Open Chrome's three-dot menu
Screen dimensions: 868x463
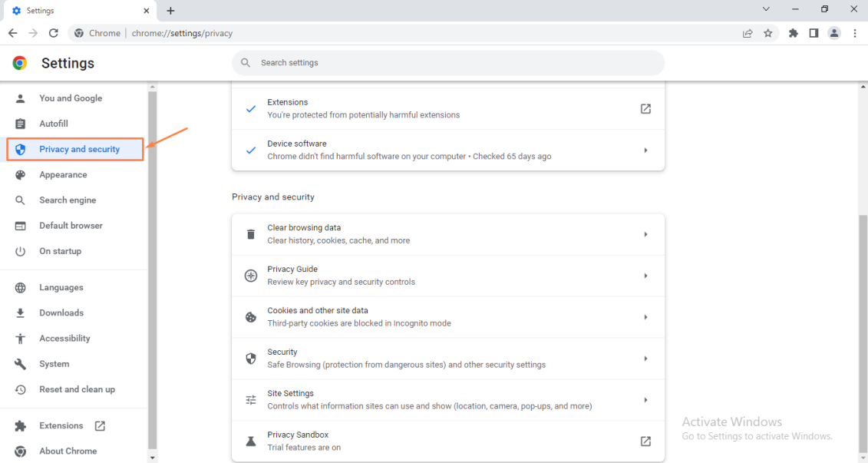[x=855, y=33]
